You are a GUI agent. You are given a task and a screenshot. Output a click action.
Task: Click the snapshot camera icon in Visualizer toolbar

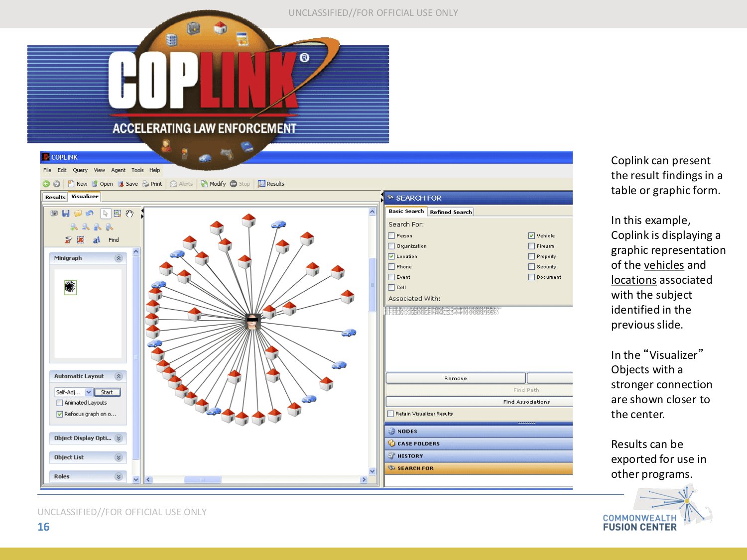coord(54,214)
